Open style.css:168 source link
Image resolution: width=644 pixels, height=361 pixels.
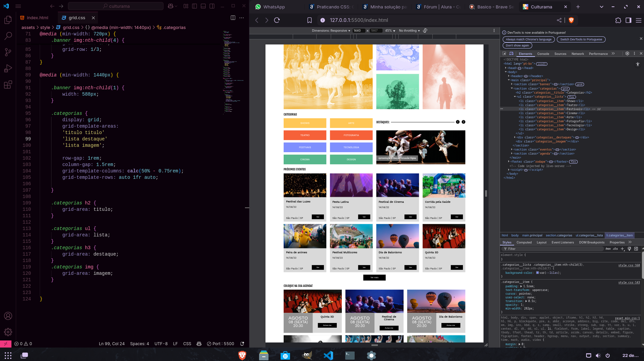tap(629, 265)
